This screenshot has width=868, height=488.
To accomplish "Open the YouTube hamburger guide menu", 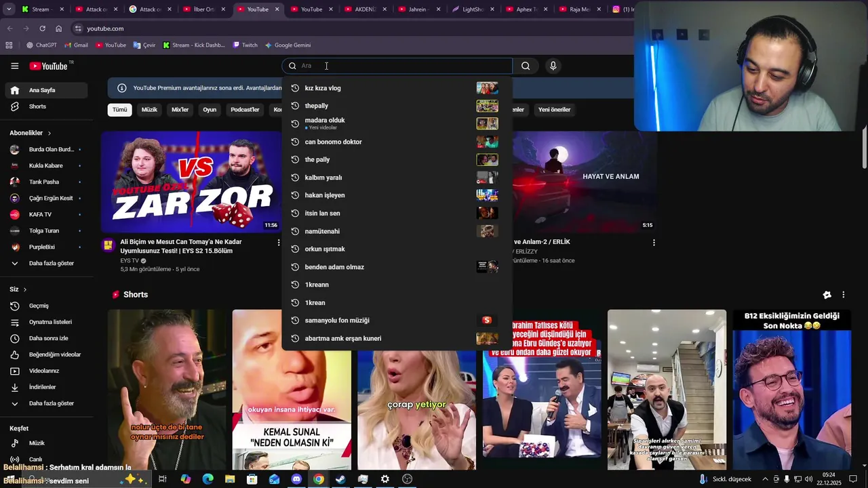I will [x=14, y=66].
